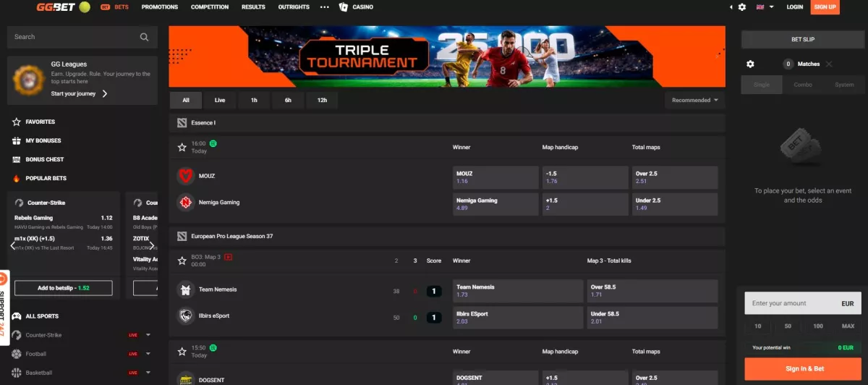Select the 6h filter tab
868x385 pixels.
coord(288,100)
